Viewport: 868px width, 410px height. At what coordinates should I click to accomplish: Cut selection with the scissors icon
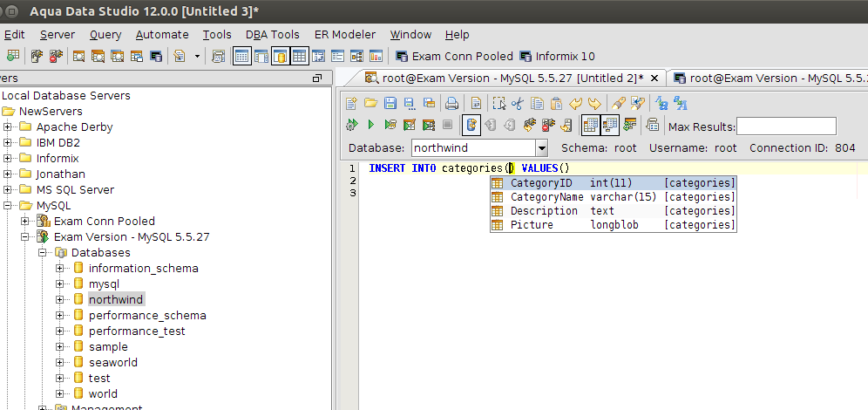click(x=518, y=103)
